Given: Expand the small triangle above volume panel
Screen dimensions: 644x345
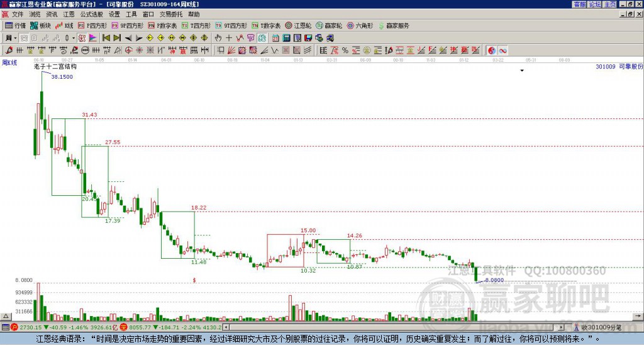Looking at the screenshot, I should click(6, 316).
